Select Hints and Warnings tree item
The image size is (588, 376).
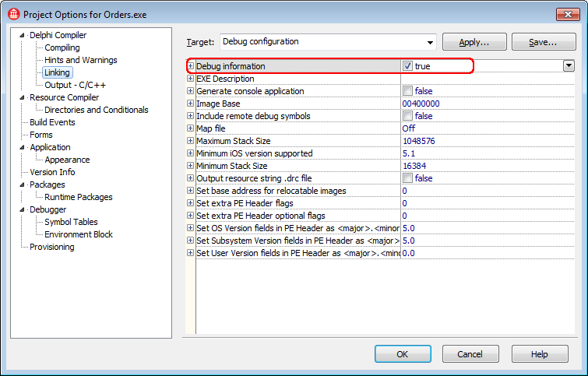pos(81,60)
